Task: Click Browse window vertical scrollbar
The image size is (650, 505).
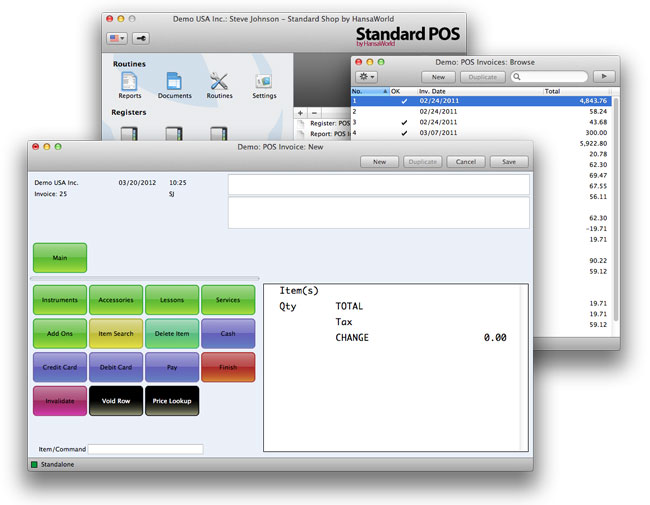Action: tap(616, 209)
